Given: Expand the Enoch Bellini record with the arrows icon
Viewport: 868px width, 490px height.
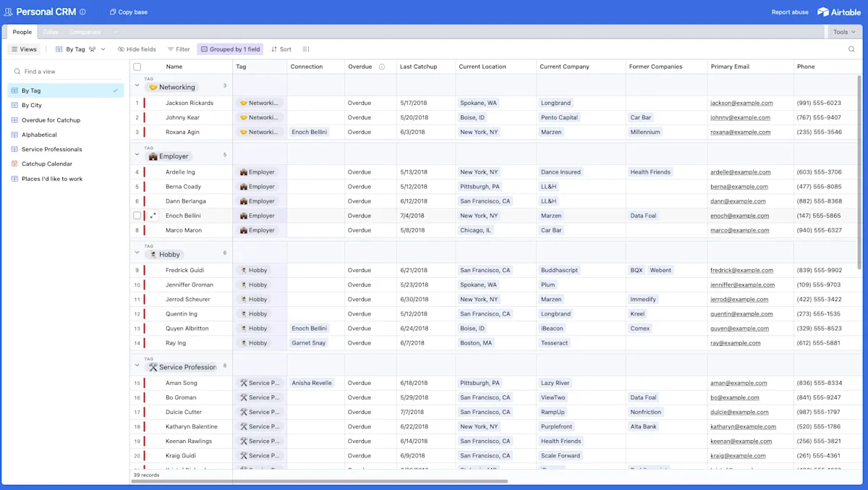Looking at the screenshot, I should [153, 216].
